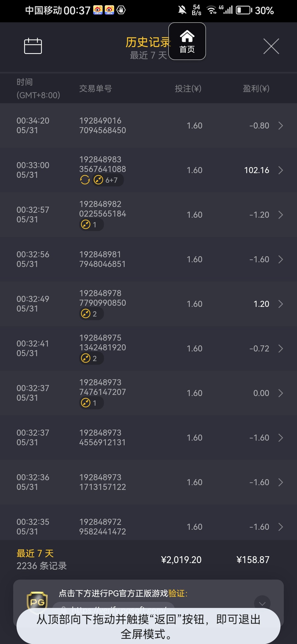Tap the 首页 home button
Screen dimensions: 297x644
(x=187, y=41)
